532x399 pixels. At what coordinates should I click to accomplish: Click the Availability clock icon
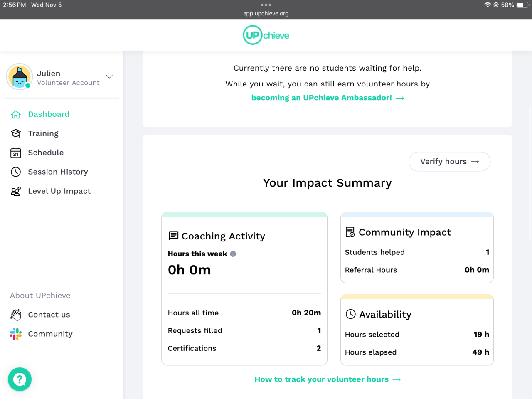351,314
